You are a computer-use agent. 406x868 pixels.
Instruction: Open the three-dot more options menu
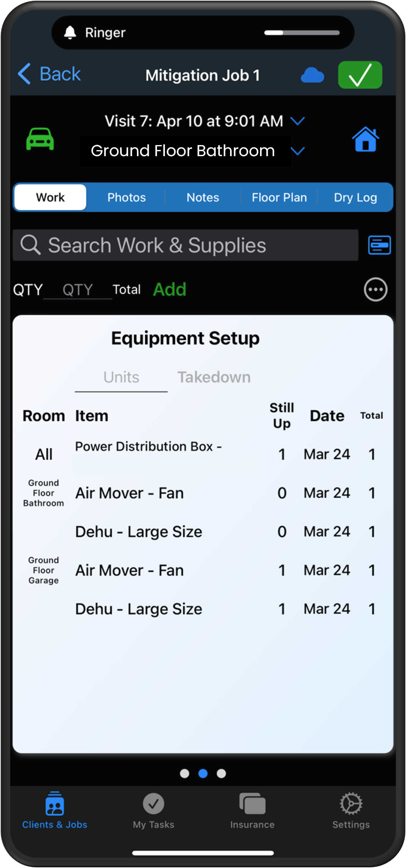(x=375, y=289)
